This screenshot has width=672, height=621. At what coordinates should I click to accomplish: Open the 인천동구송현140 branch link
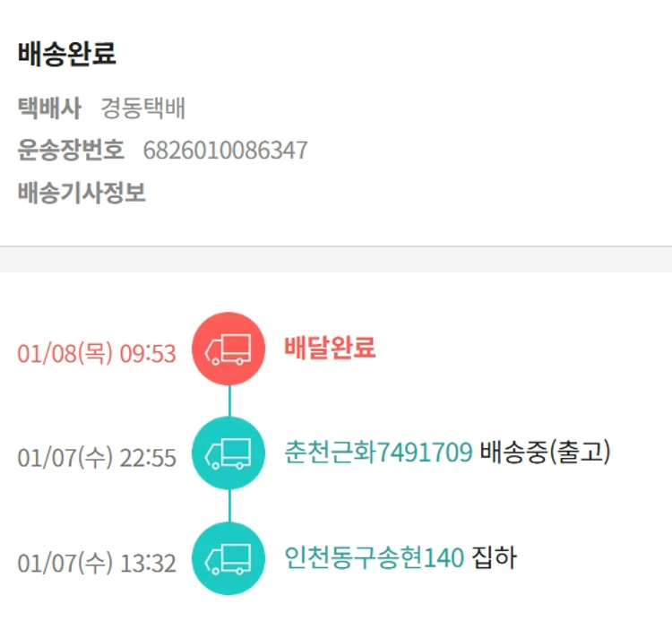click(x=374, y=558)
